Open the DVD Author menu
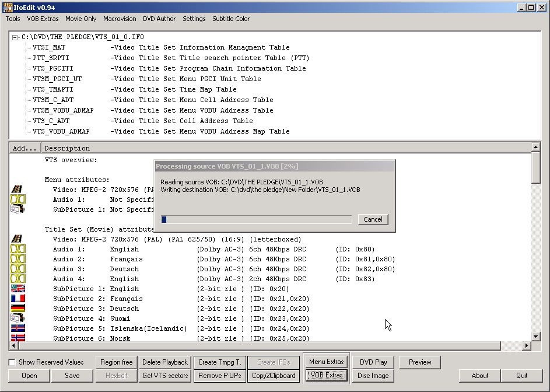Image resolution: width=550 pixels, height=392 pixels. pyautogui.click(x=159, y=19)
